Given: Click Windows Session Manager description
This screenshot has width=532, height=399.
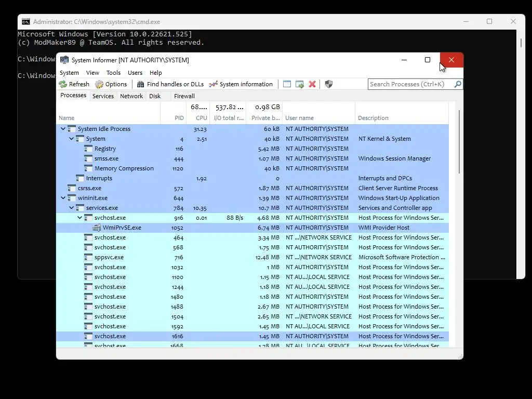Looking at the screenshot, I should 394,158.
